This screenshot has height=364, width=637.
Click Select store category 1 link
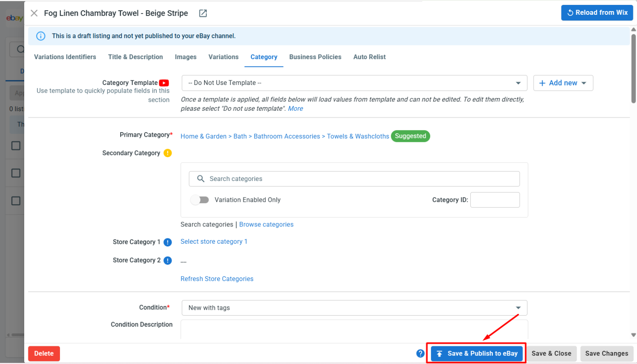coord(214,242)
